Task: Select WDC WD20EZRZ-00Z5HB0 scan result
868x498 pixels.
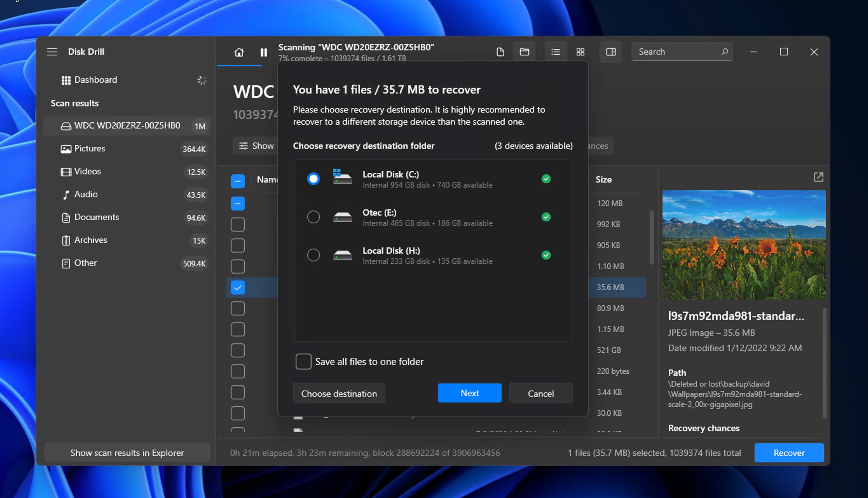Action: coord(127,126)
